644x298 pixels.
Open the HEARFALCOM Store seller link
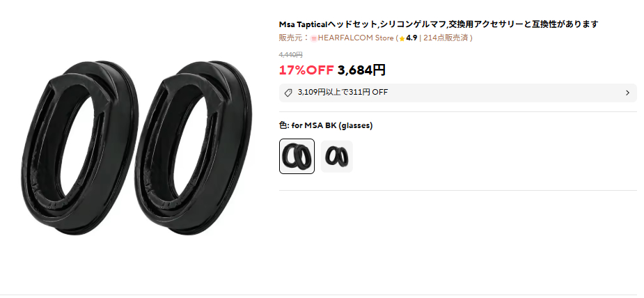click(x=356, y=38)
